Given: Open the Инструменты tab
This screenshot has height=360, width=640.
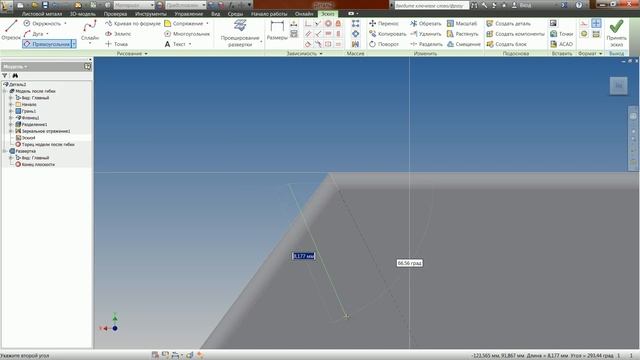Looking at the screenshot, I should (151, 14).
